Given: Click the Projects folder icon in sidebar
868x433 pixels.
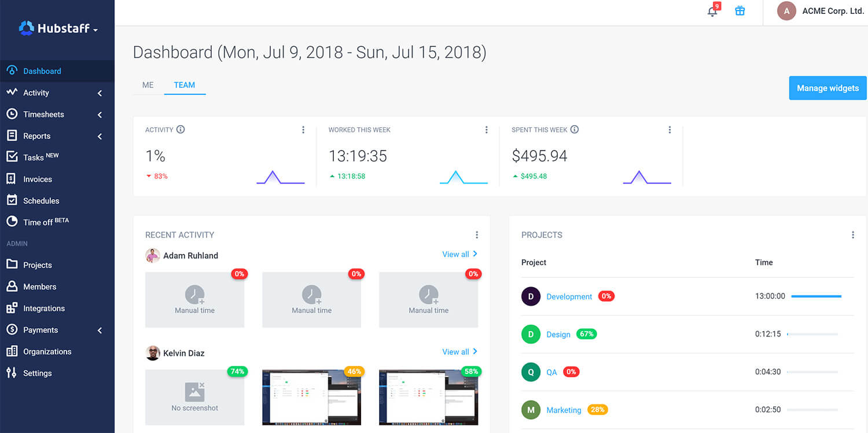Looking at the screenshot, I should (12, 265).
